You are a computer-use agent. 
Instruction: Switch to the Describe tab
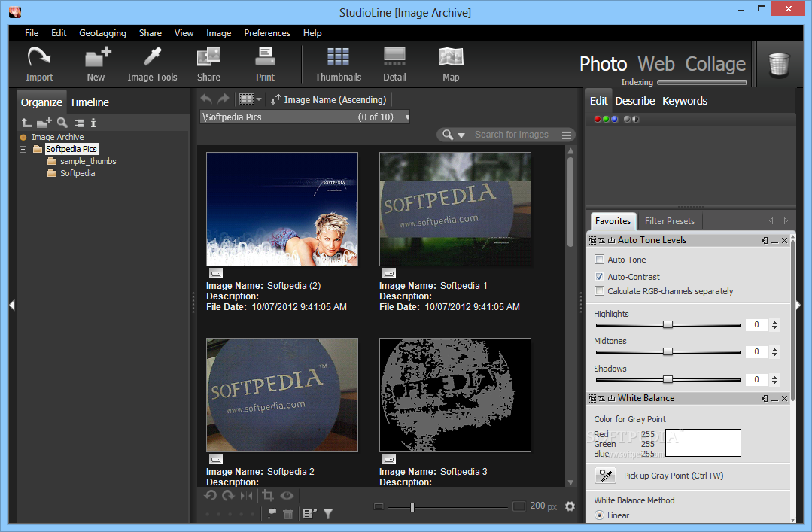click(635, 101)
